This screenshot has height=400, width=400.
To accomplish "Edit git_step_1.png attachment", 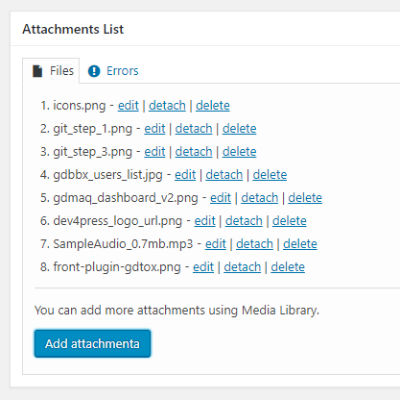I will point(155,129).
